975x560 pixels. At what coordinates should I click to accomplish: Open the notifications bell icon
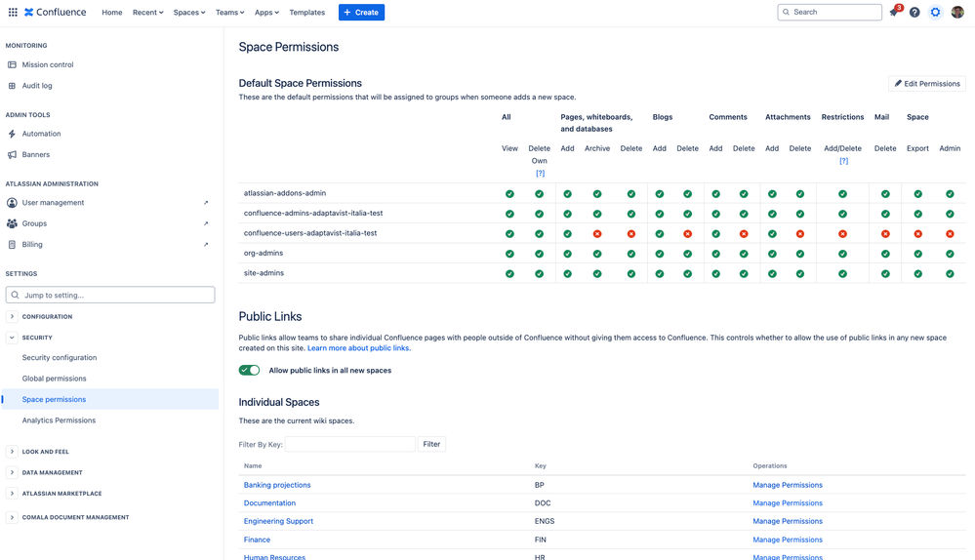(894, 12)
